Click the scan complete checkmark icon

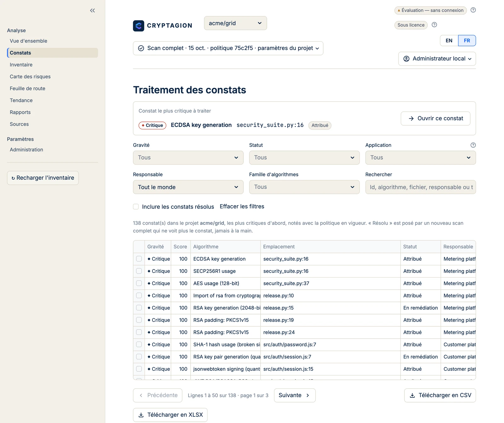[141, 48]
